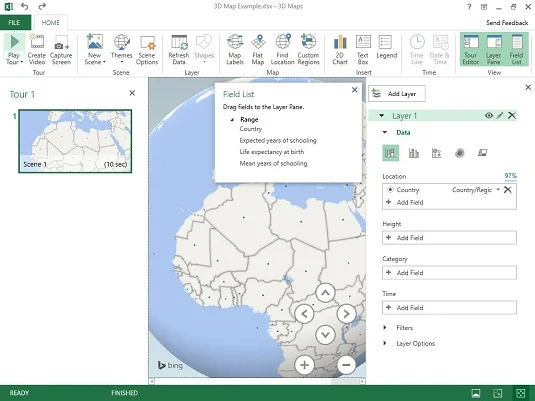Select heat map visualization type
This screenshot has width=535, height=401.
[460, 153]
